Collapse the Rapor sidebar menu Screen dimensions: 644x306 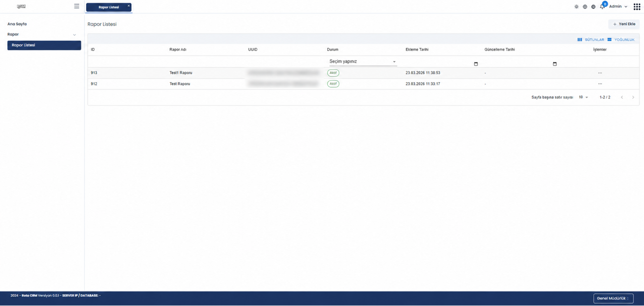[x=42, y=34]
